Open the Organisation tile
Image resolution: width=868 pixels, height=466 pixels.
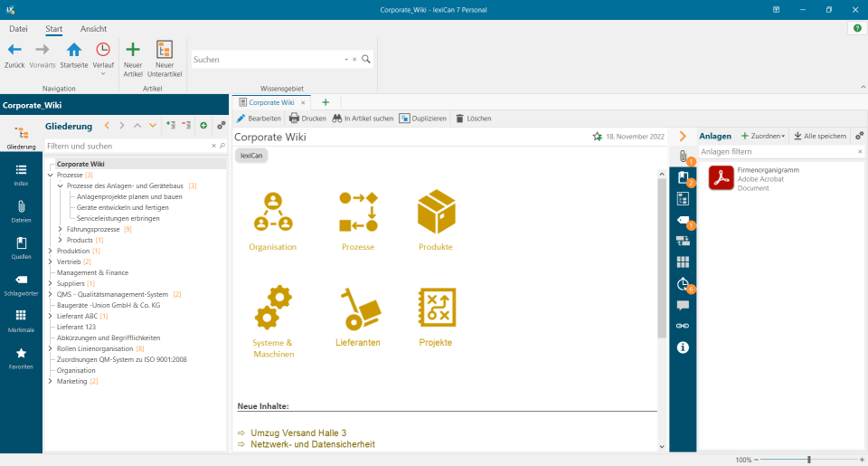pos(273,221)
